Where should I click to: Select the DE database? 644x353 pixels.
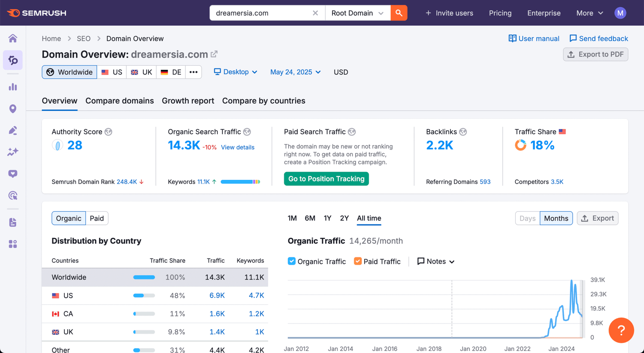point(171,72)
